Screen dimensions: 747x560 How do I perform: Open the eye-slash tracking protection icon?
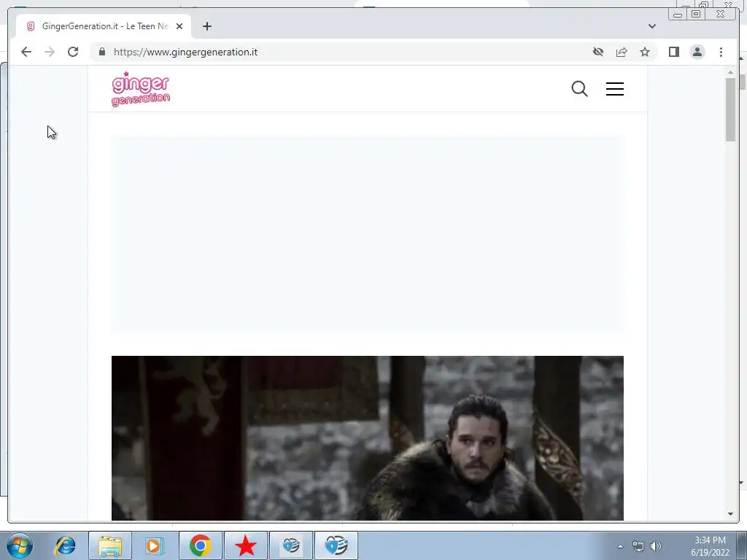point(598,52)
